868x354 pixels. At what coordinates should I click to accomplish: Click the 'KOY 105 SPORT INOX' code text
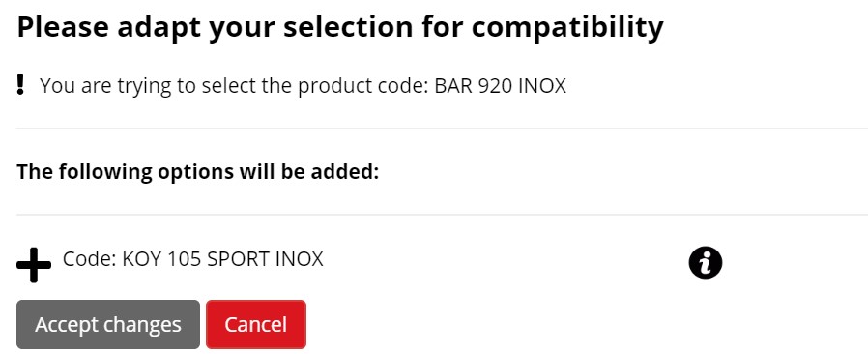tap(222, 258)
